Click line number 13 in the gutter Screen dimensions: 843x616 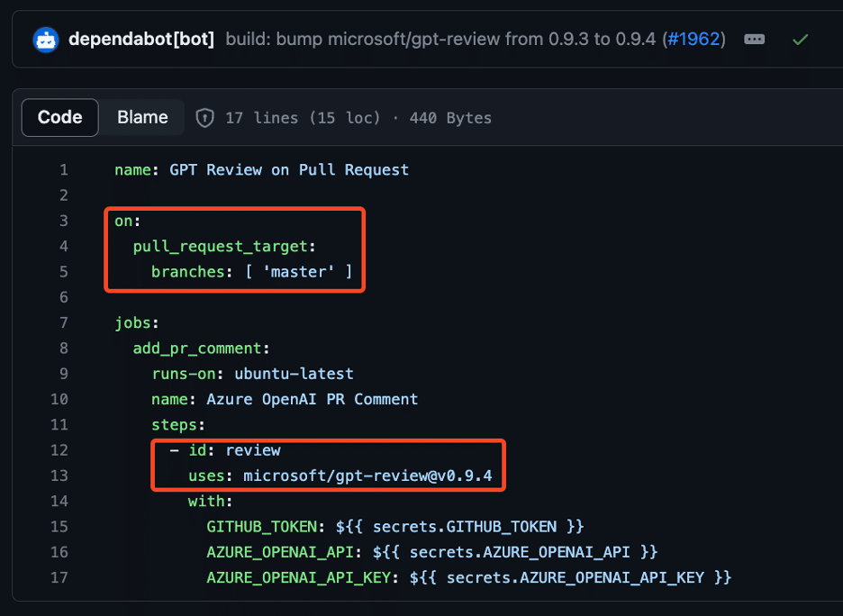59,476
